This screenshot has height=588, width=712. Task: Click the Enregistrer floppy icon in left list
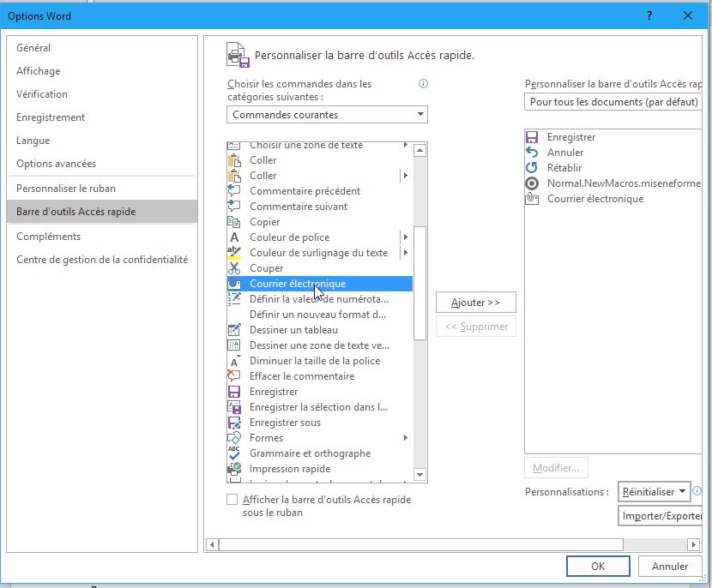coord(234,392)
